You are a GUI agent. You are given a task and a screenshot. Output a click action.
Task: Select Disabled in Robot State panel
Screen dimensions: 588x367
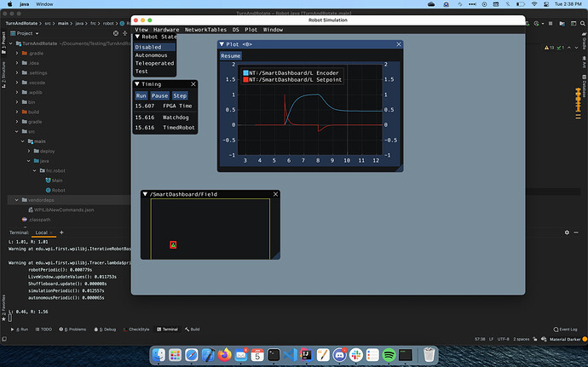(154, 47)
